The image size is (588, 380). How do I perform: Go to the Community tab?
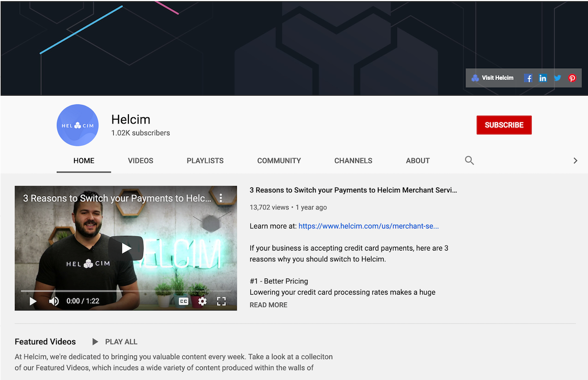[x=279, y=161]
